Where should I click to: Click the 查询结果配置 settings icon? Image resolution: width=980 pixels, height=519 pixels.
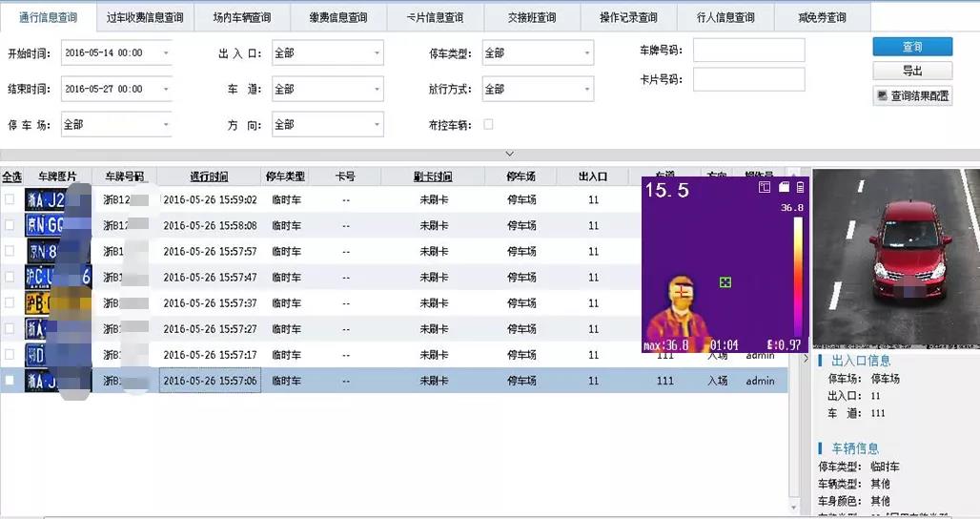coord(883,96)
